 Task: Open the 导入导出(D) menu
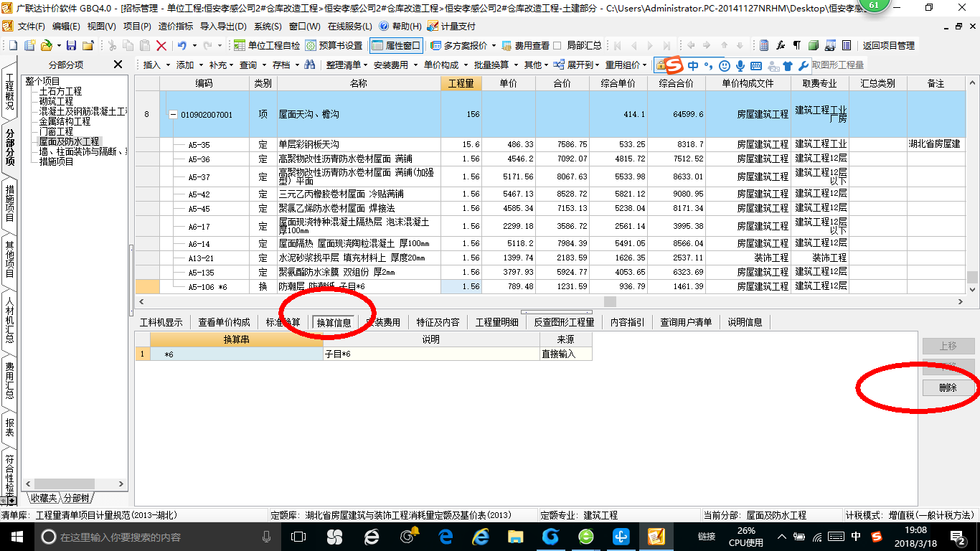223,26
